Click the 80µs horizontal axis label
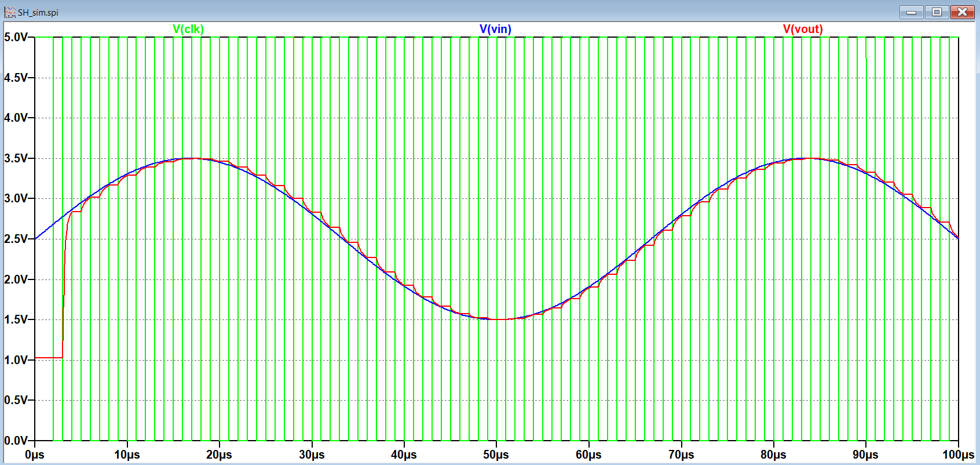Viewport: 980px width, 465px height. point(773,455)
